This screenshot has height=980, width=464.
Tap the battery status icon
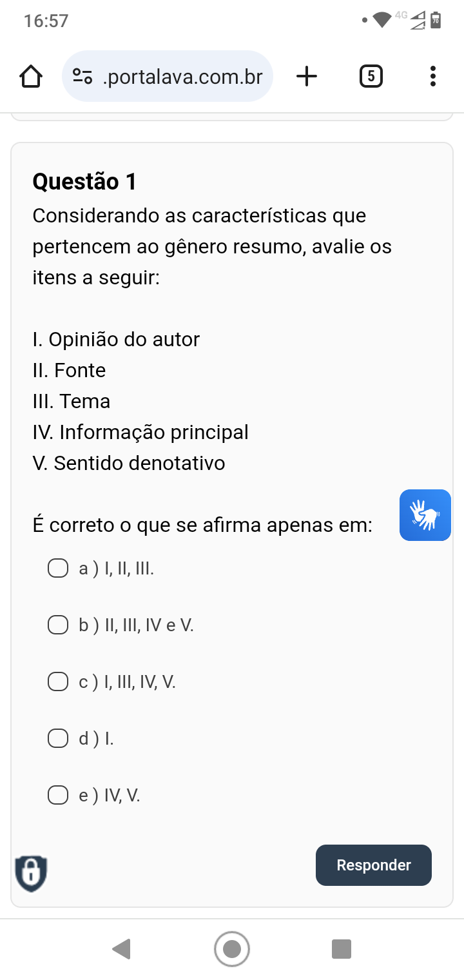436,20
